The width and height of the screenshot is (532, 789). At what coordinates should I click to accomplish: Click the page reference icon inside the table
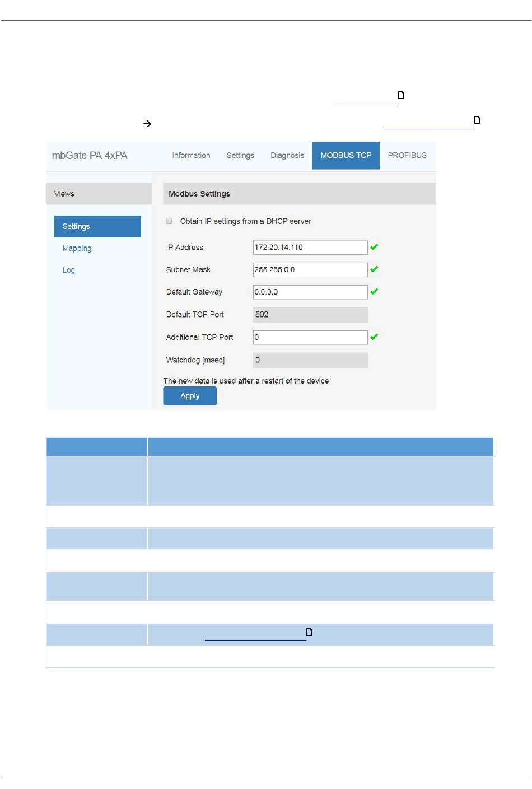point(309,632)
